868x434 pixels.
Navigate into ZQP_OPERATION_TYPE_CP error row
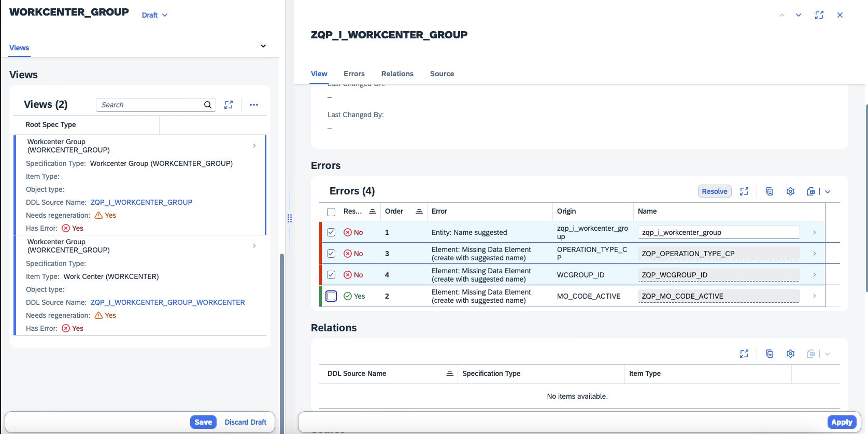(x=814, y=254)
